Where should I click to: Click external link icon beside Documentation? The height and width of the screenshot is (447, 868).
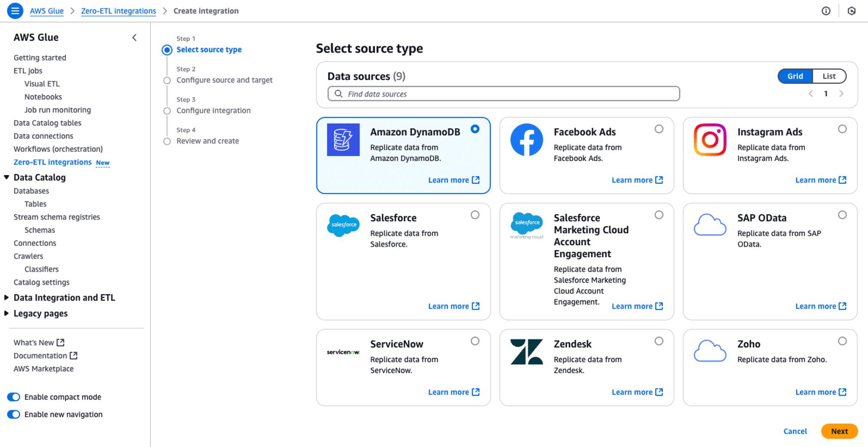point(74,356)
